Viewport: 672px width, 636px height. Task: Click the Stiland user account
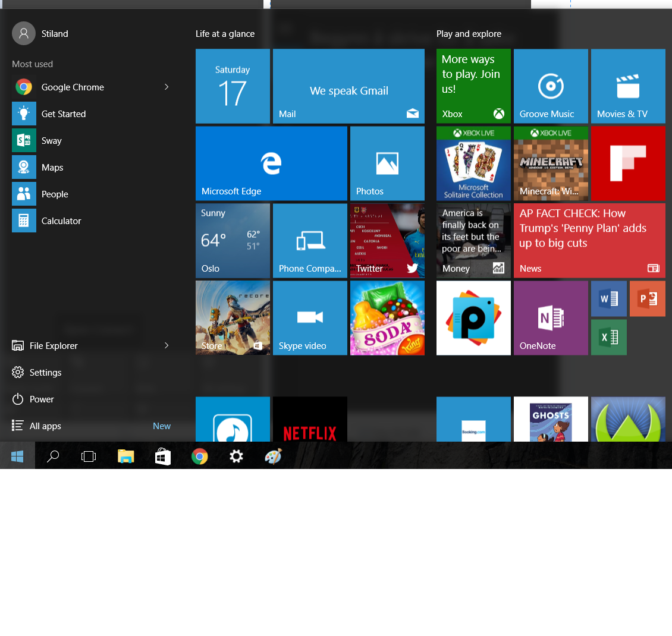[40, 33]
